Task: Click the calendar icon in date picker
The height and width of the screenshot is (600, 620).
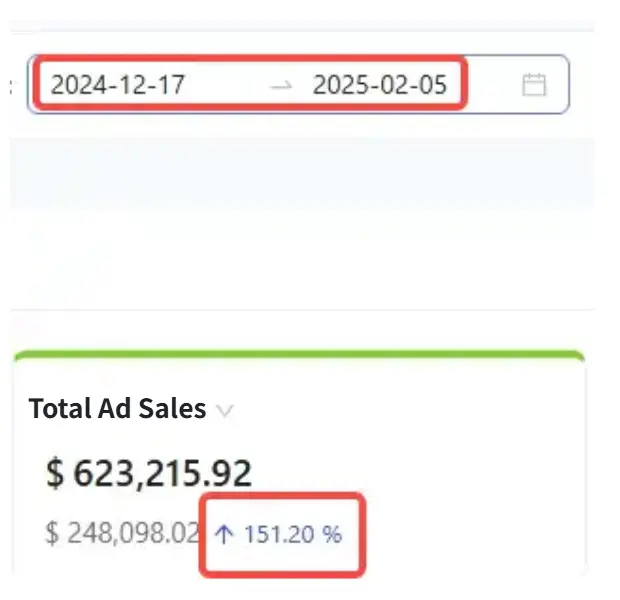Action: (x=535, y=85)
